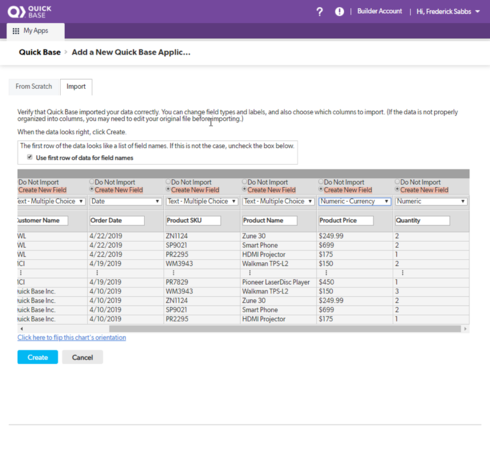Open the Date field type dropdown

(x=125, y=201)
